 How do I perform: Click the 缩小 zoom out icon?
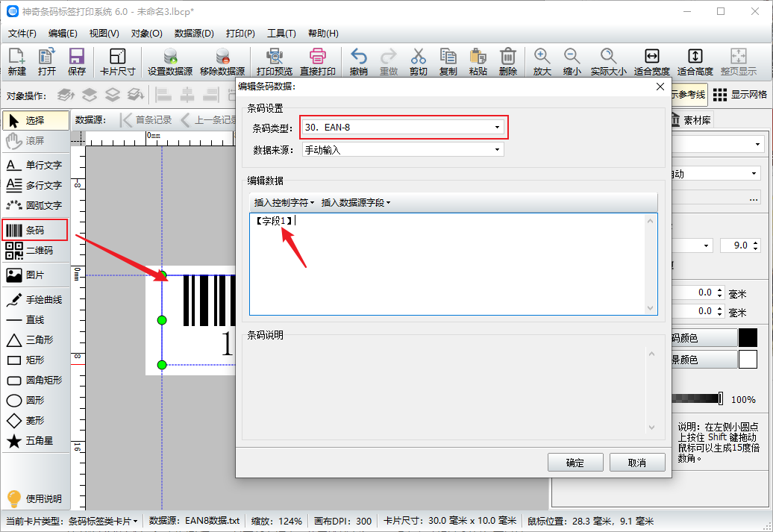click(572, 62)
